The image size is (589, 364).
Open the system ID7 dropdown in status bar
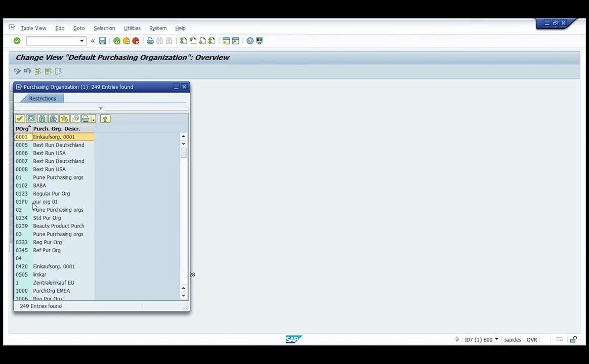(x=496, y=339)
